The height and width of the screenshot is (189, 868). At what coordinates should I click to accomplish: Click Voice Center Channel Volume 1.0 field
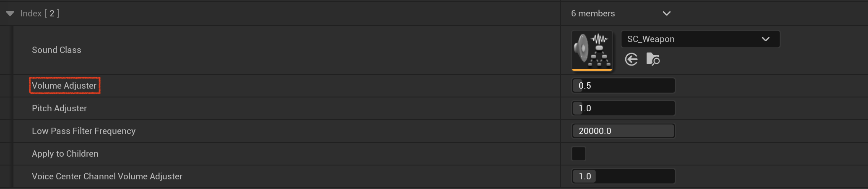click(x=624, y=176)
